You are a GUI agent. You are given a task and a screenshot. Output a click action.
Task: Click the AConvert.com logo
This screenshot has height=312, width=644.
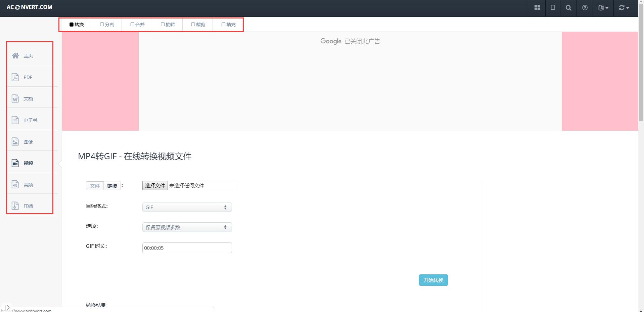[30, 7]
